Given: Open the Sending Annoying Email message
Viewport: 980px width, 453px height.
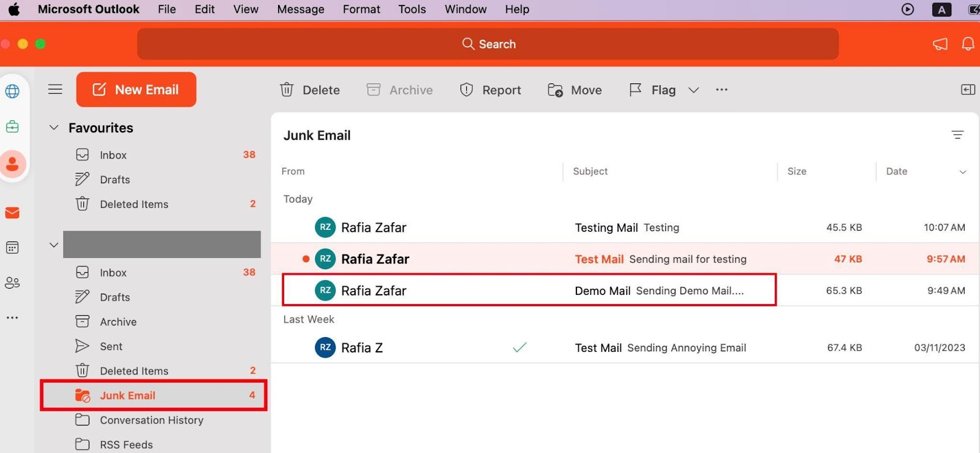Looking at the screenshot, I should (625, 348).
